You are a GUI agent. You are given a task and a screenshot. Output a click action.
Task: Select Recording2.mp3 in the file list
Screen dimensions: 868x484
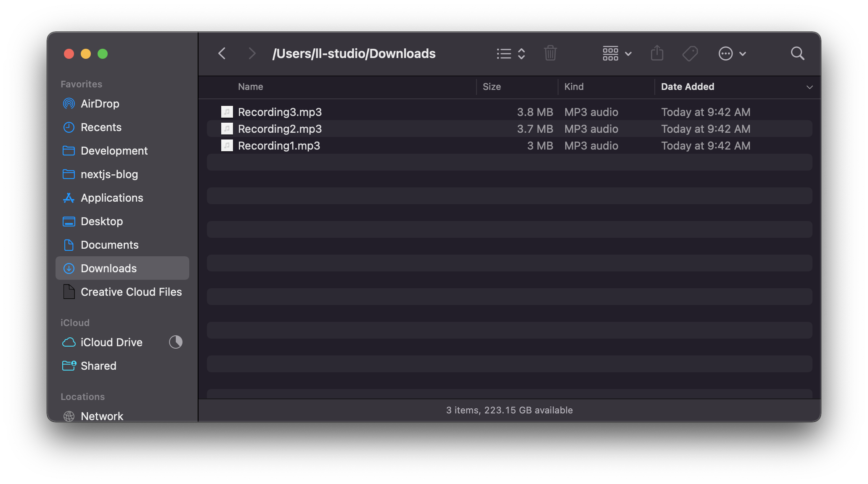(279, 129)
